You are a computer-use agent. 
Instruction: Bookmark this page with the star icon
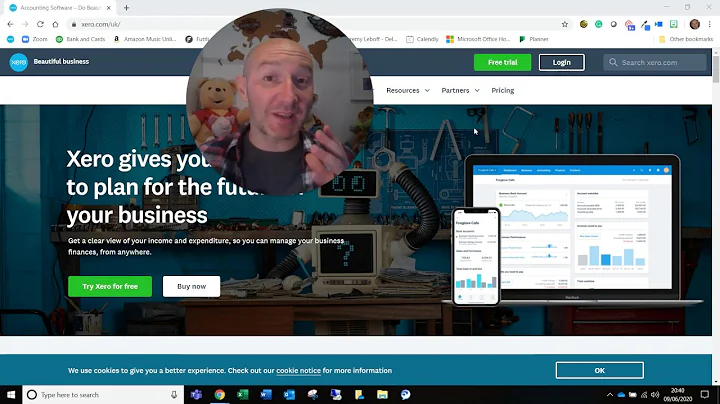click(x=565, y=24)
